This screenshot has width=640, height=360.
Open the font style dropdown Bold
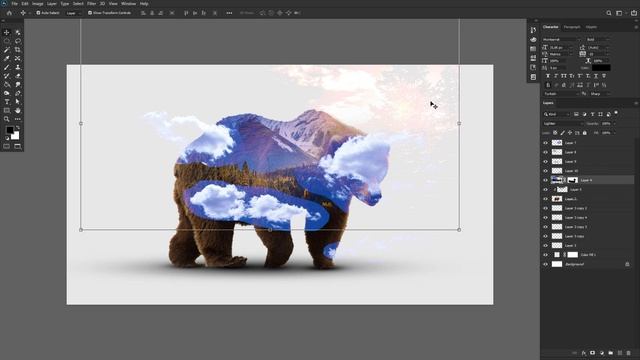pos(598,40)
